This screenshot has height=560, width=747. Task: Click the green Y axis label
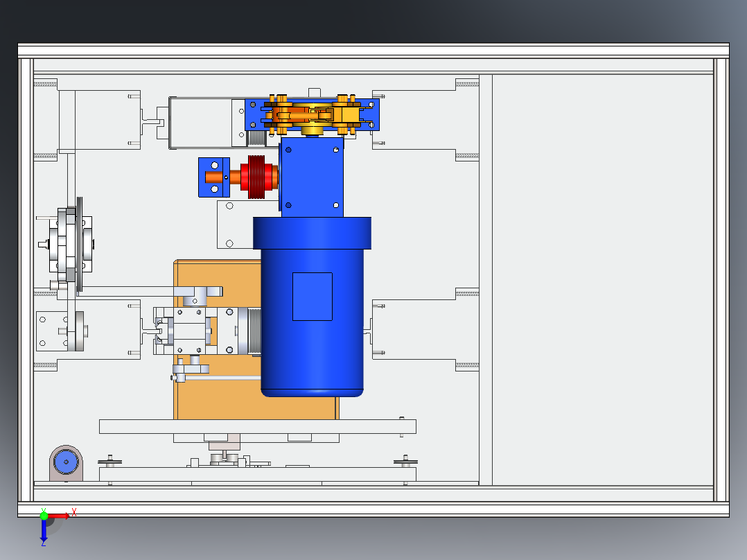pos(44,509)
